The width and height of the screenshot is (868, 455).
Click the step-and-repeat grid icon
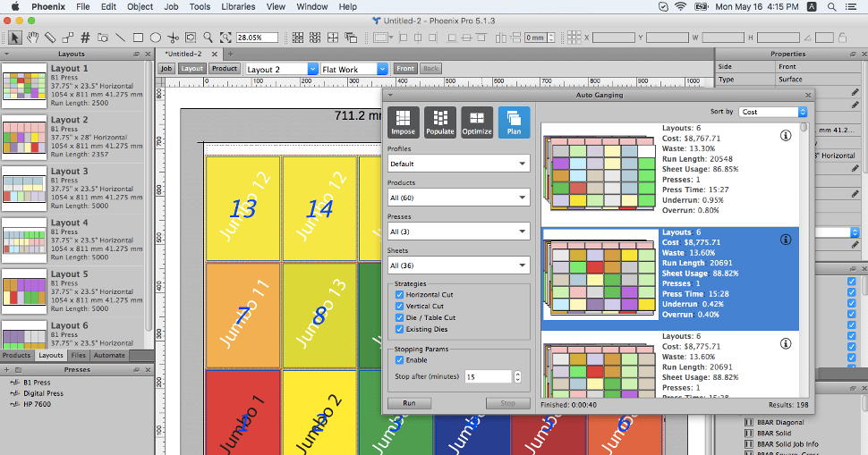coord(298,38)
